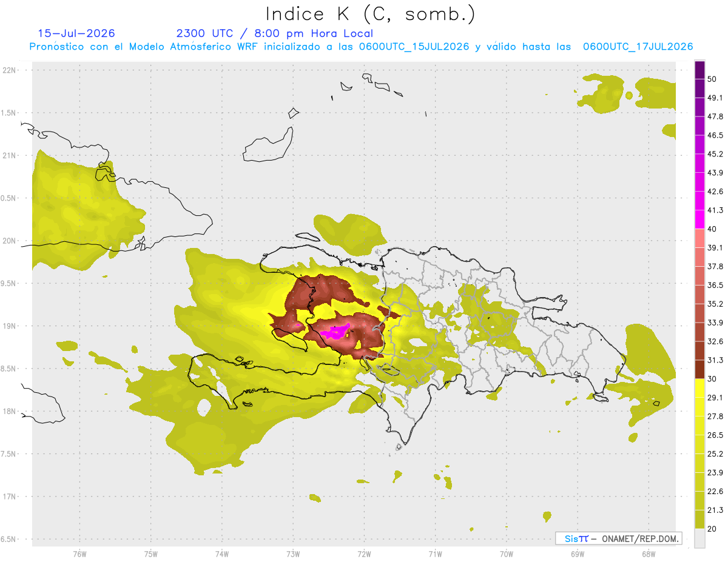This screenshot has height=562, width=728.
Task: Click the '68W' longitude label
Action: tap(648, 554)
